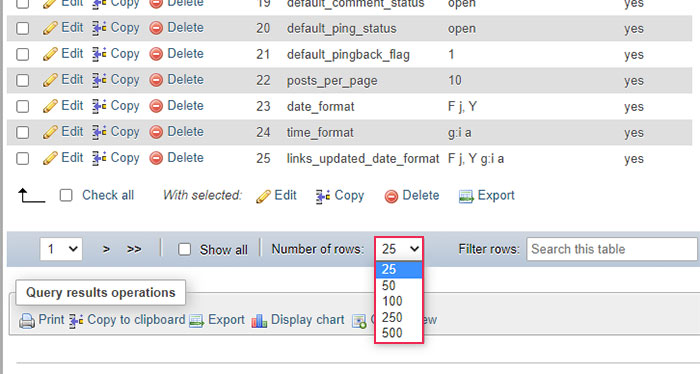The image size is (700, 374).
Task: Click the Display chart bar icon
Action: [259, 320]
